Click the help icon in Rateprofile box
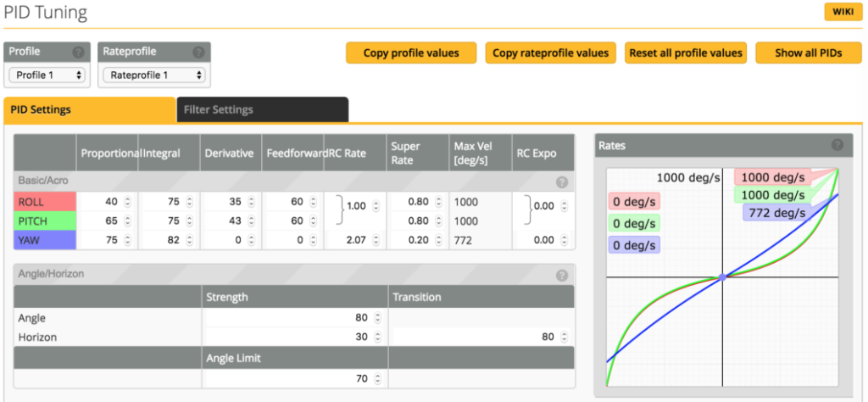The image size is (868, 402). pyautogui.click(x=198, y=52)
